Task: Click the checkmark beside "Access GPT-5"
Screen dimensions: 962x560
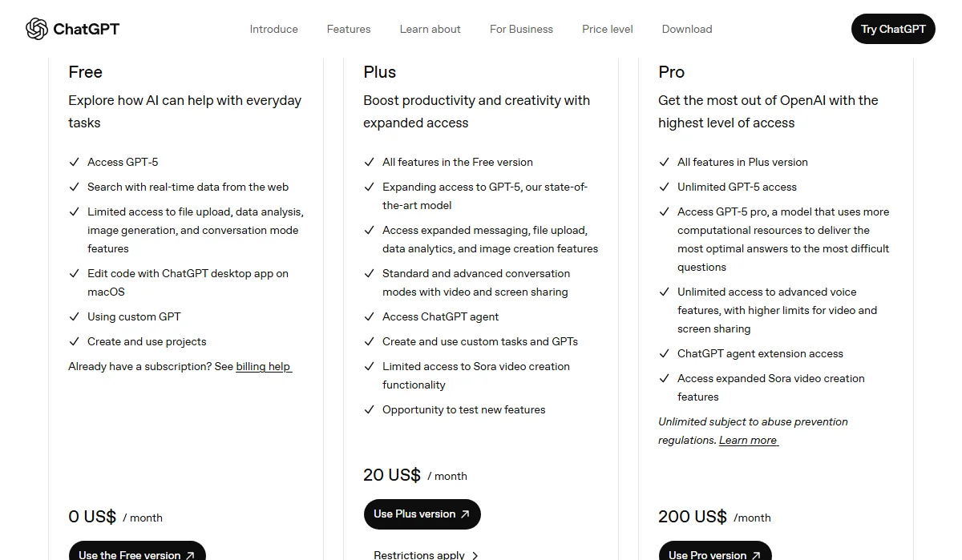Action: [73, 162]
